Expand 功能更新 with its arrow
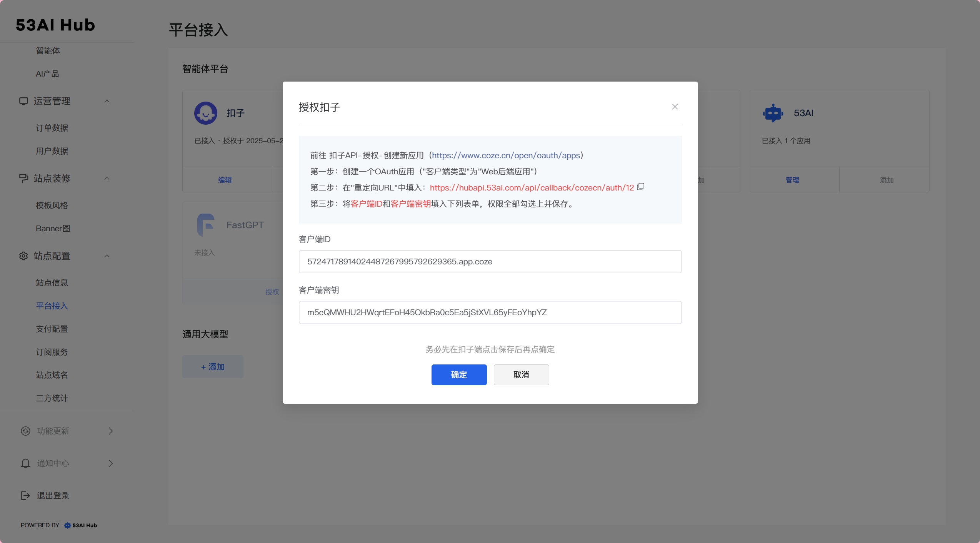Screen dimensions: 980x543 click(111, 431)
